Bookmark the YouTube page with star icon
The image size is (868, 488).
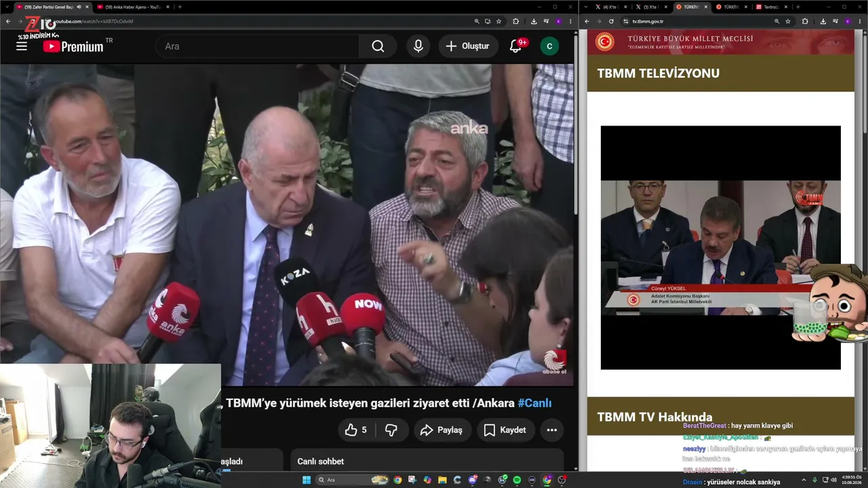499,22
